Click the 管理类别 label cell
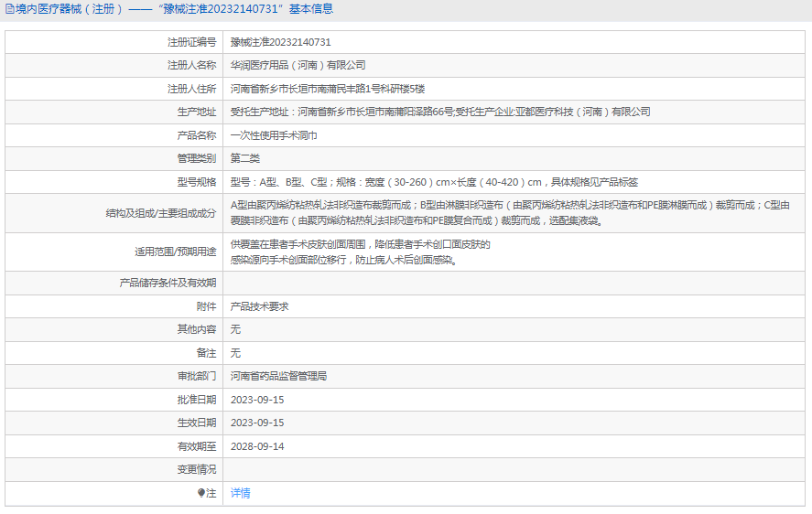 pos(114,158)
